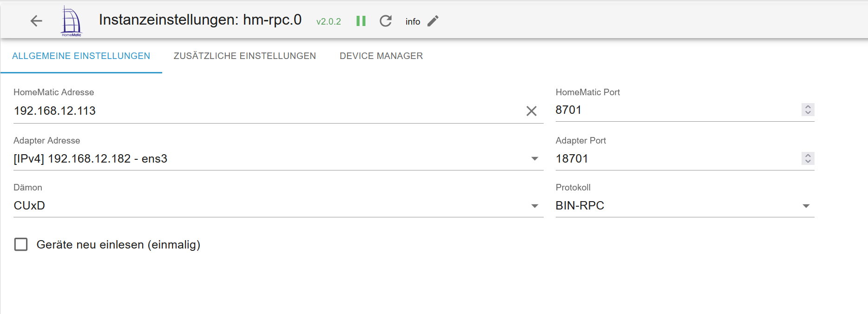Pause the hm-rpc.0 instance
This screenshot has width=868, height=314.
[361, 21]
